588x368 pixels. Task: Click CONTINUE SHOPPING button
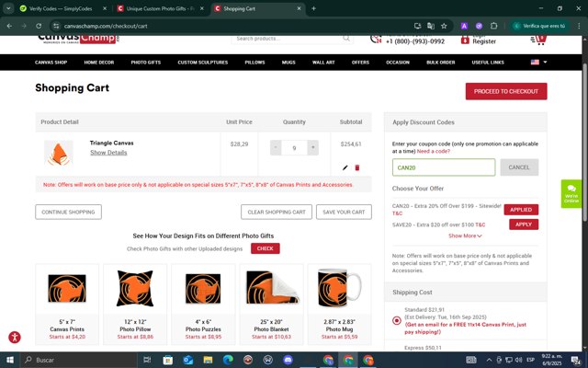pyautogui.click(x=68, y=212)
